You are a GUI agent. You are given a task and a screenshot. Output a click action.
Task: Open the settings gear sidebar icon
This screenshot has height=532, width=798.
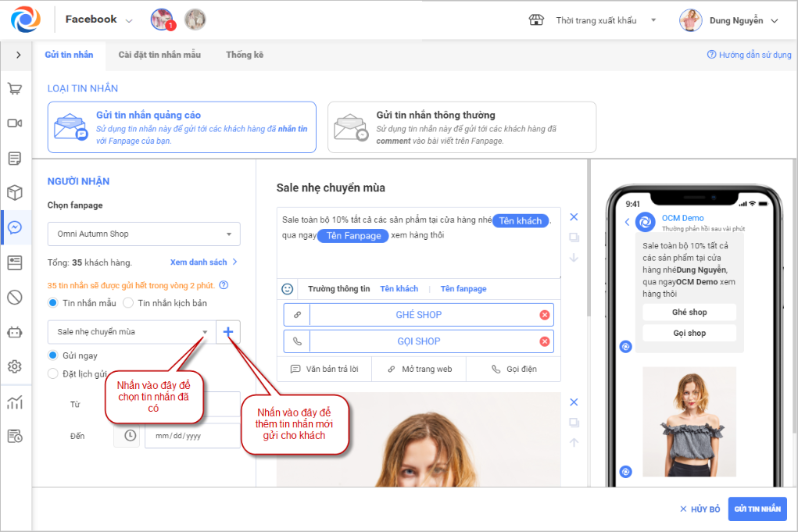[x=15, y=366]
